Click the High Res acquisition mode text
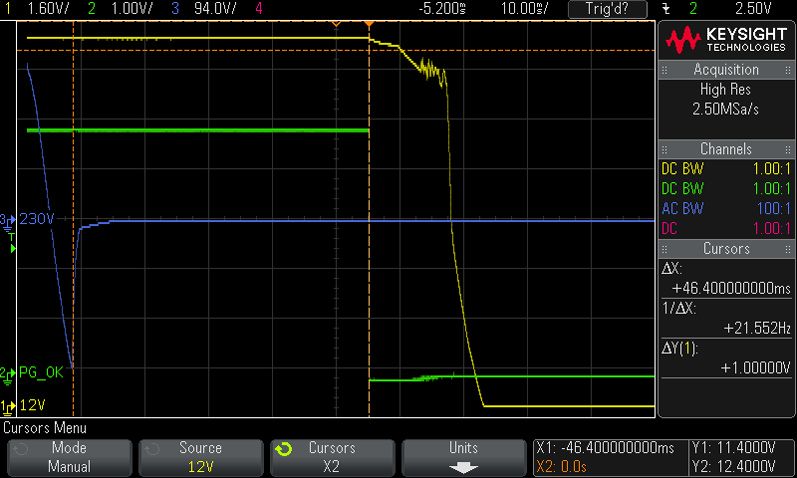The height and width of the screenshot is (478, 797). click(725, 89)
